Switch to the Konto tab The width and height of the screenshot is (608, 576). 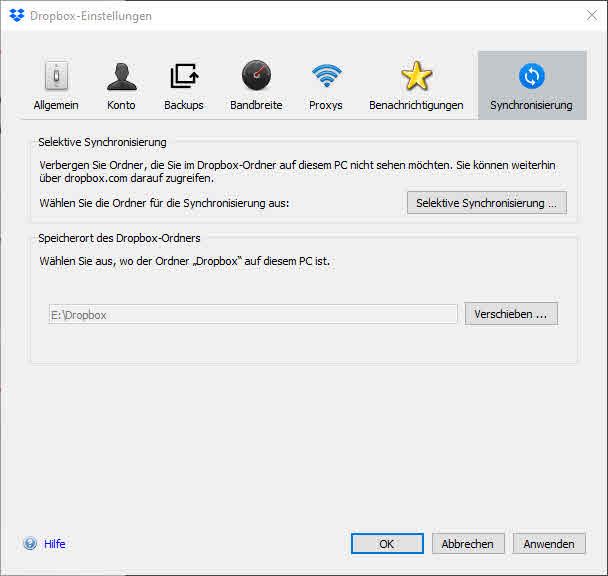coord(121,85)
